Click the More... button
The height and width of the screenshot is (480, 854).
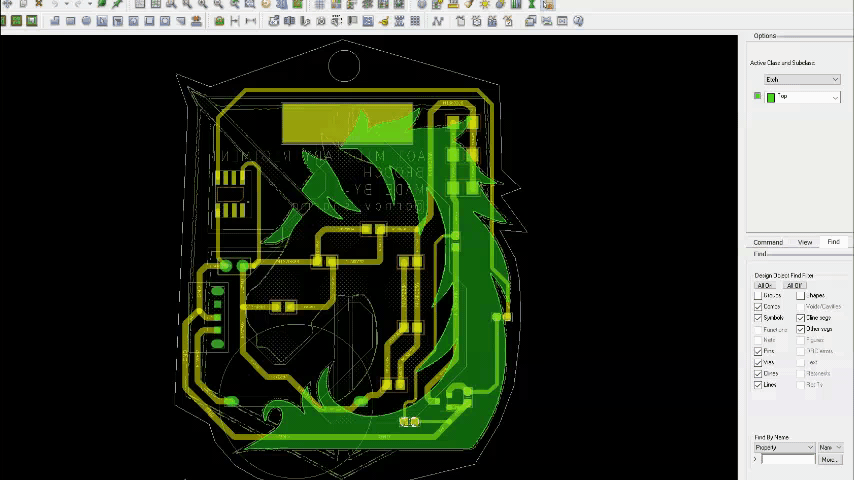coord(829,460)
